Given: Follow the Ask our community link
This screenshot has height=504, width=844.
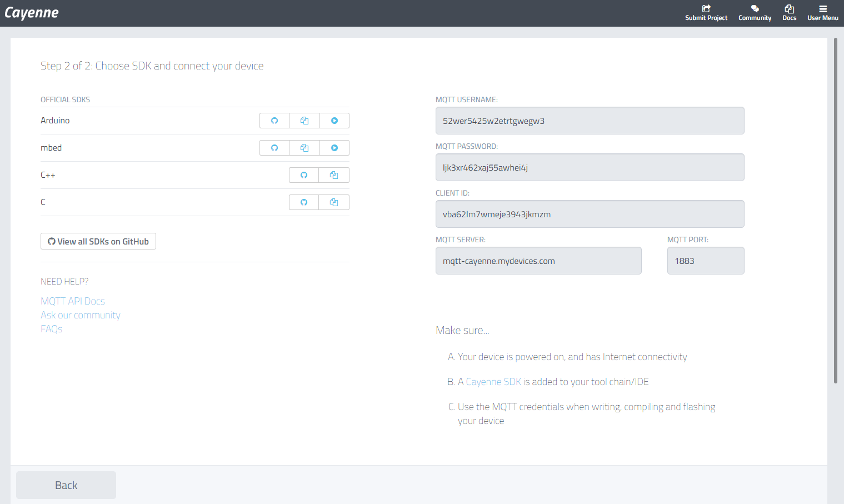Looking at the screenshot, I should 81,315.
